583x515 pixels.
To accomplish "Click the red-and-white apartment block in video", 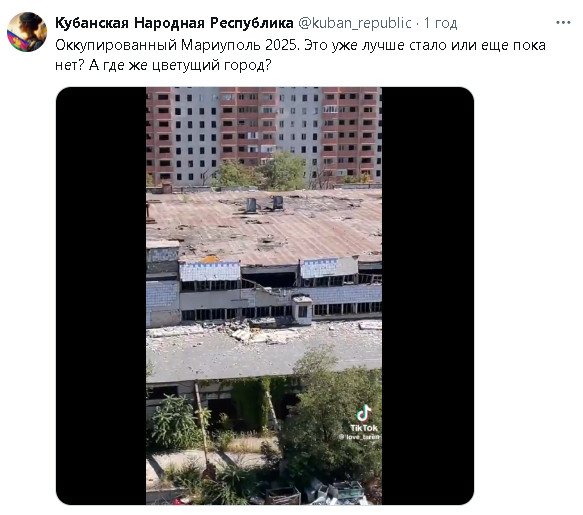I will [264, 134].
